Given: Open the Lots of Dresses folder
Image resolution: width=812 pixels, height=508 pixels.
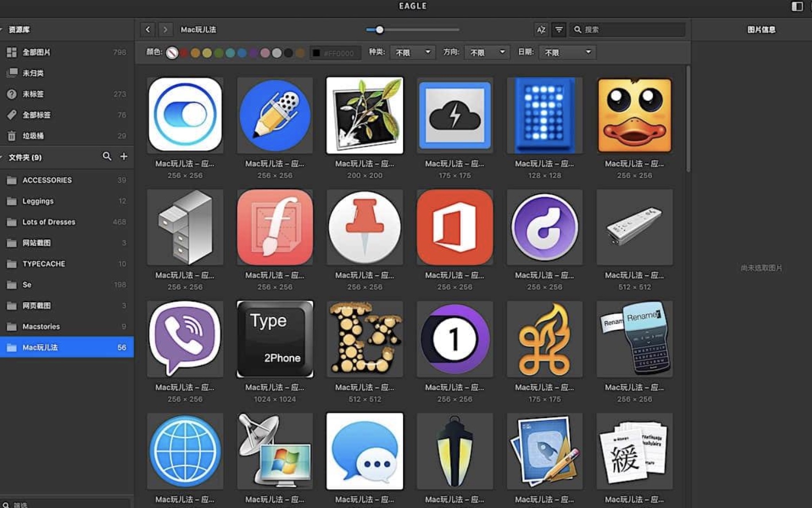Looking at the screenshot, I should (x=67, y=222).
